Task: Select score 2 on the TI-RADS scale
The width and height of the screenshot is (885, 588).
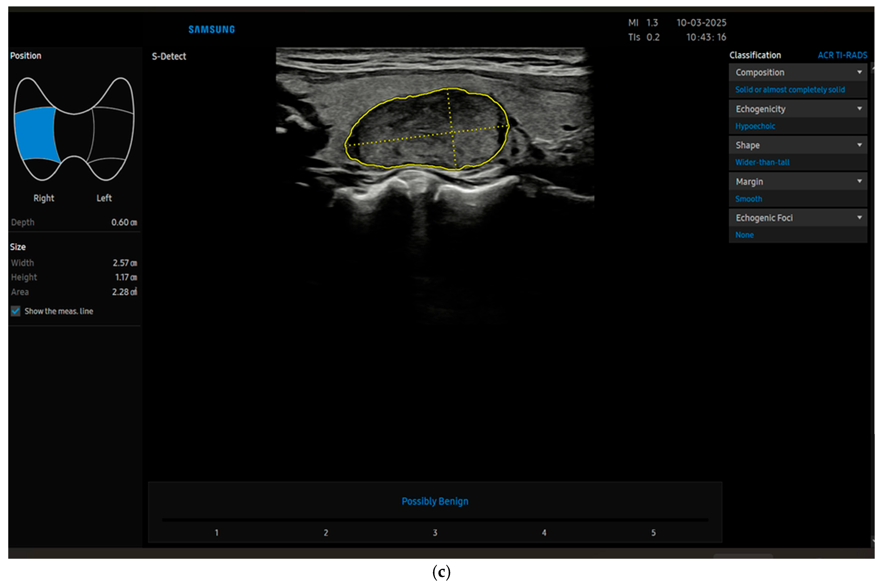Action: [326, 532]
